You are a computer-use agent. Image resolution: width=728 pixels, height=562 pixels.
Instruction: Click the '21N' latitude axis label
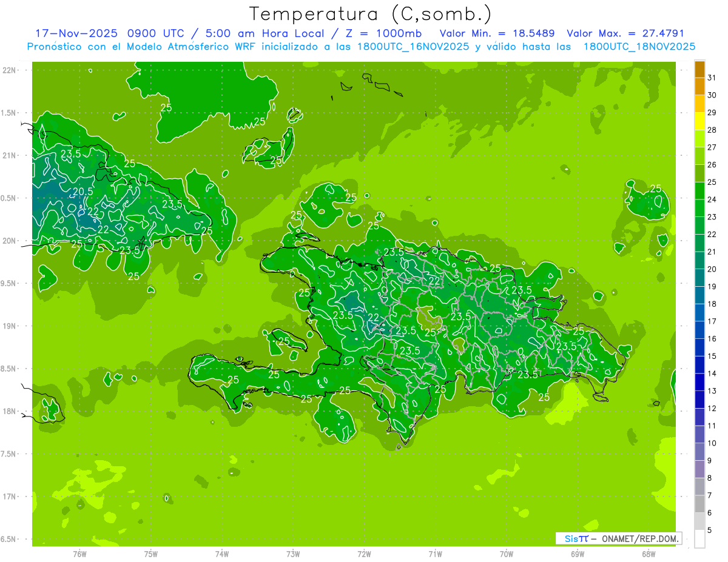point(10,155)
